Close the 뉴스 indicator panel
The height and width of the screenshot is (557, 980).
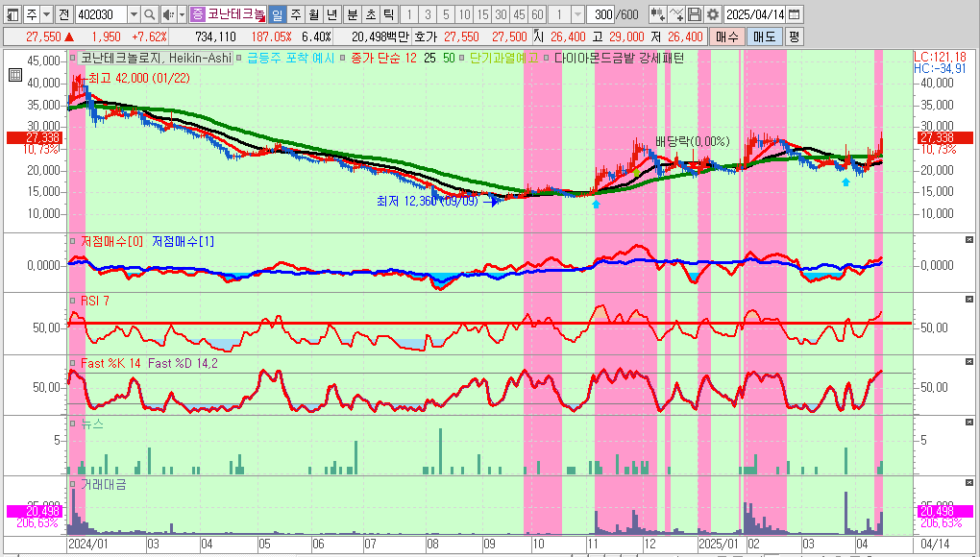point(969,423)
